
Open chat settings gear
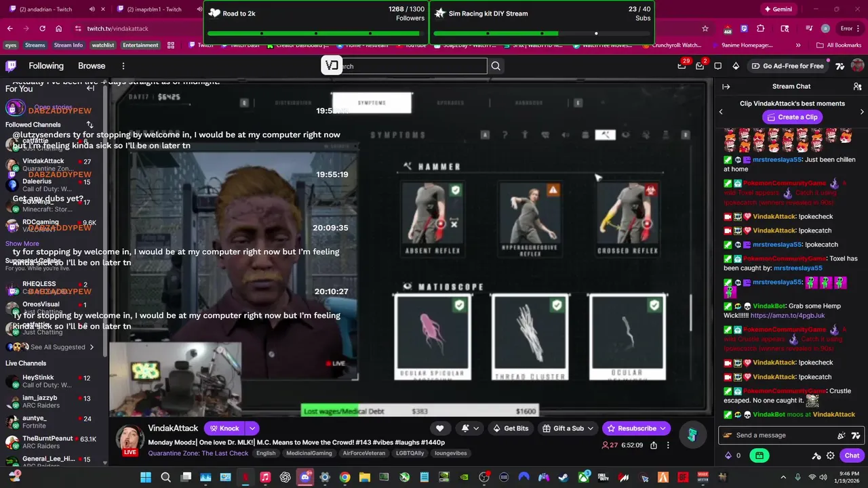[830, 456]
